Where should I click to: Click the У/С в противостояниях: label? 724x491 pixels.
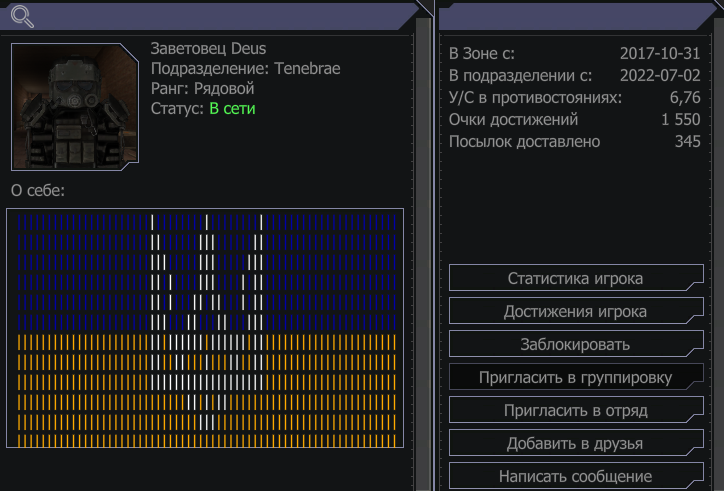coord(535,97)
